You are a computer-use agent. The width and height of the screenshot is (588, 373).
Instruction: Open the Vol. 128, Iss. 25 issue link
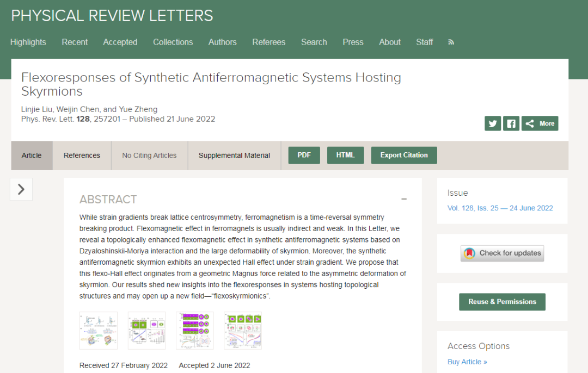click(x=500, y=208)
